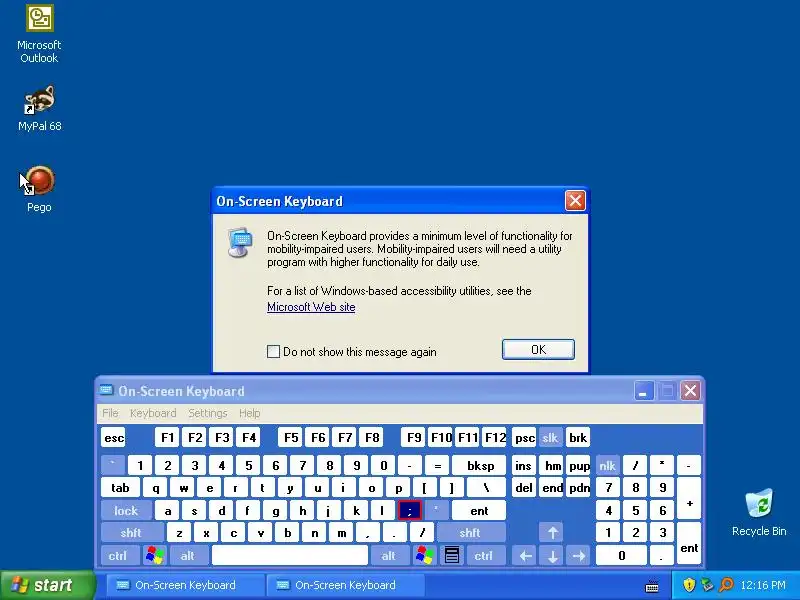Open the Keyboard menu
The height and width of the screenshot is (600, 800).
153,413
